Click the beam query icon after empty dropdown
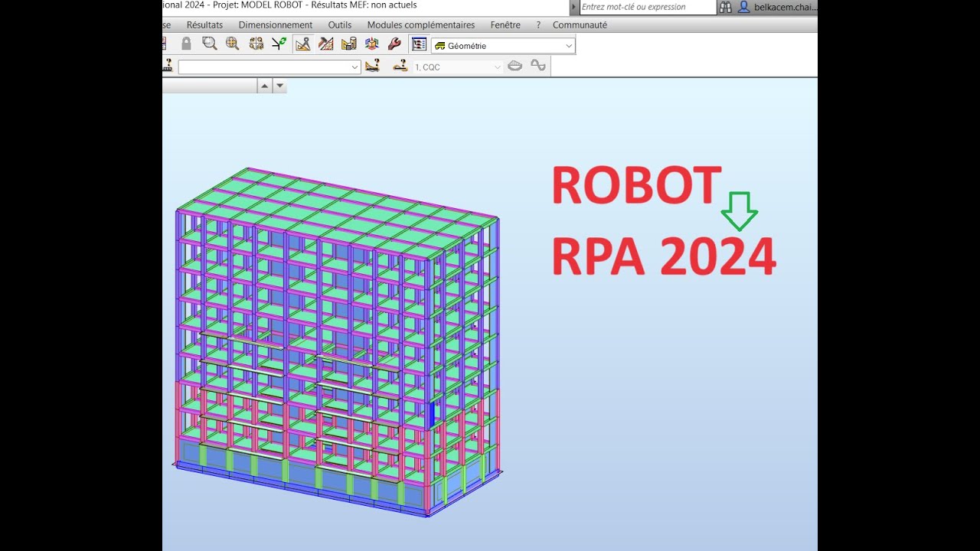The image size is (980, 551). tap(372, 67)
